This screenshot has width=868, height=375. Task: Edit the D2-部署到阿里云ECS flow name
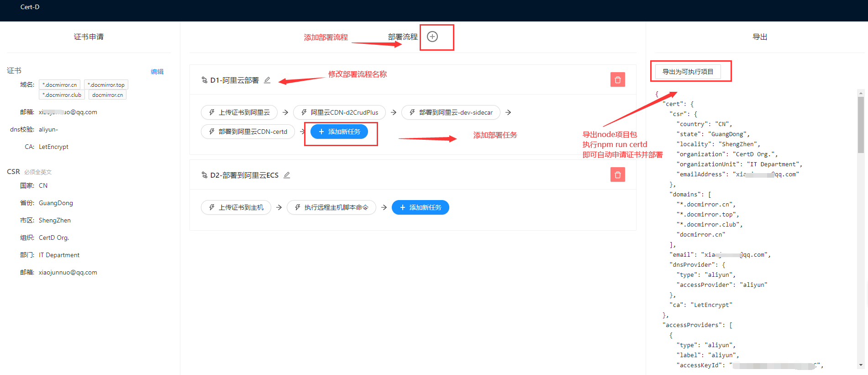(x=287, y=175)
